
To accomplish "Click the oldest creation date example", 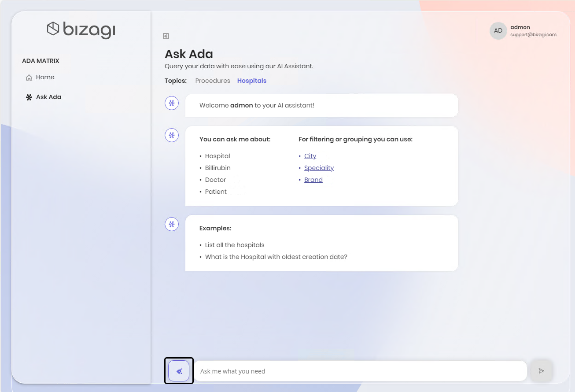I will [x=276, y=257].
